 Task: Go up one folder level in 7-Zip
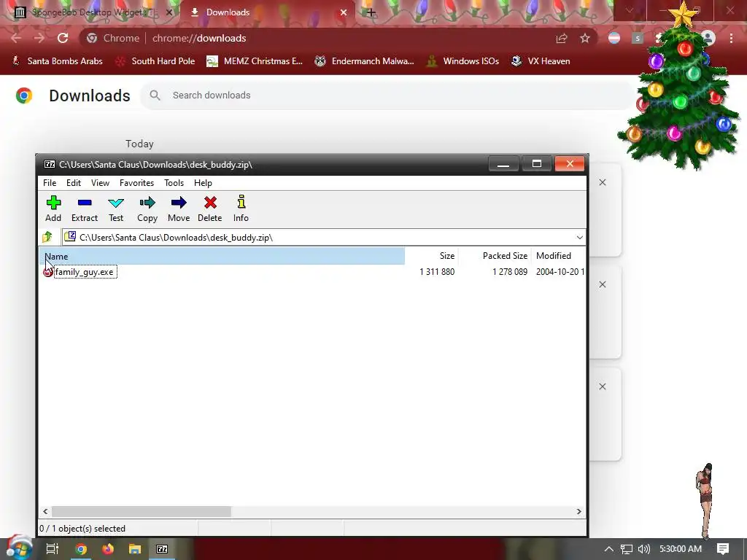coord(47,237)
